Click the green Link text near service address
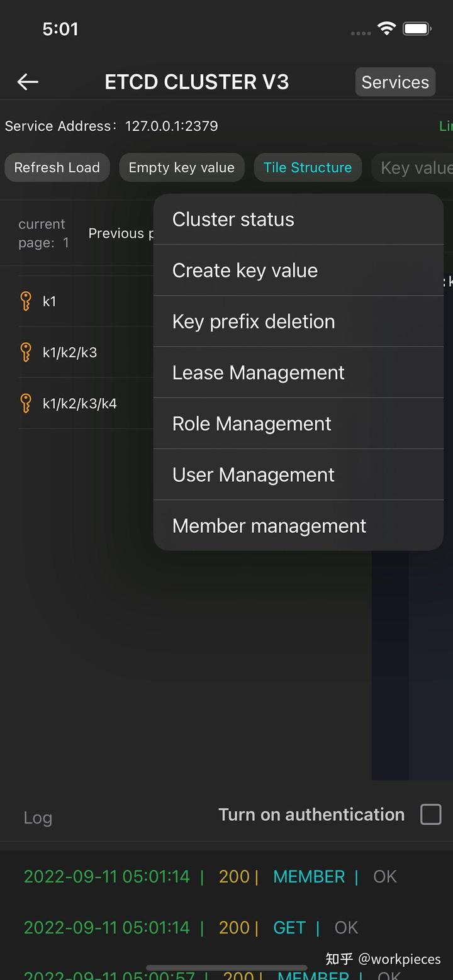Image resolution: width=453 pixels, height=980 pixels. coord(445,126)
